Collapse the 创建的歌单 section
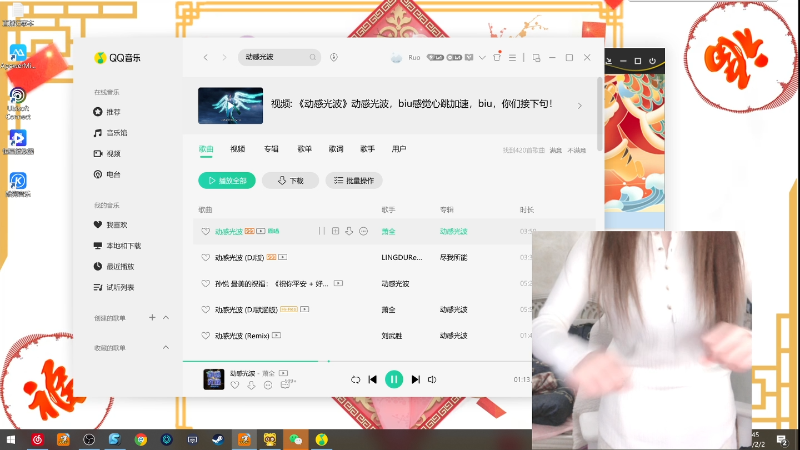Screen dimensions: 800x450 point(166,317)
